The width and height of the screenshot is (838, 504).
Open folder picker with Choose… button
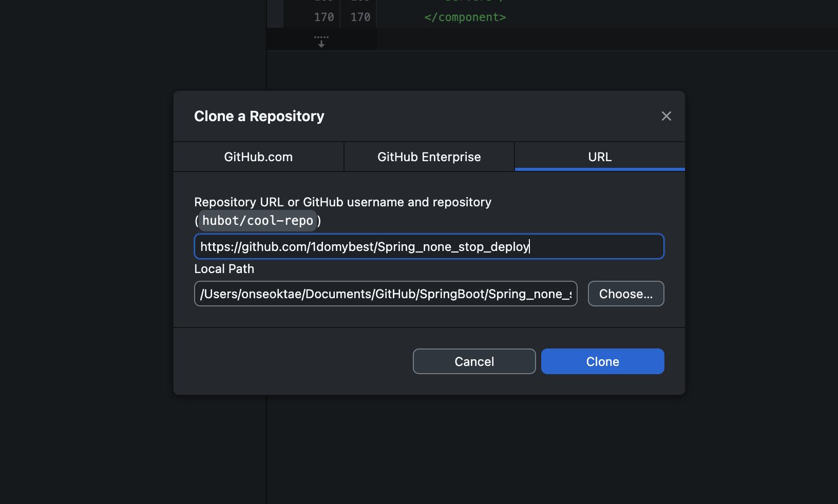tap(626, 294)
